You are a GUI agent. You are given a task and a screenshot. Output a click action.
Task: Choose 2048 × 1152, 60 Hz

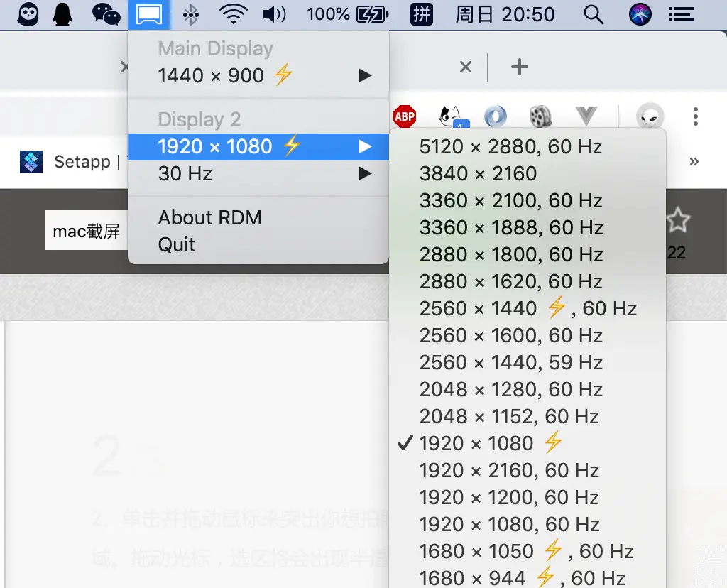tap(528, 416)
